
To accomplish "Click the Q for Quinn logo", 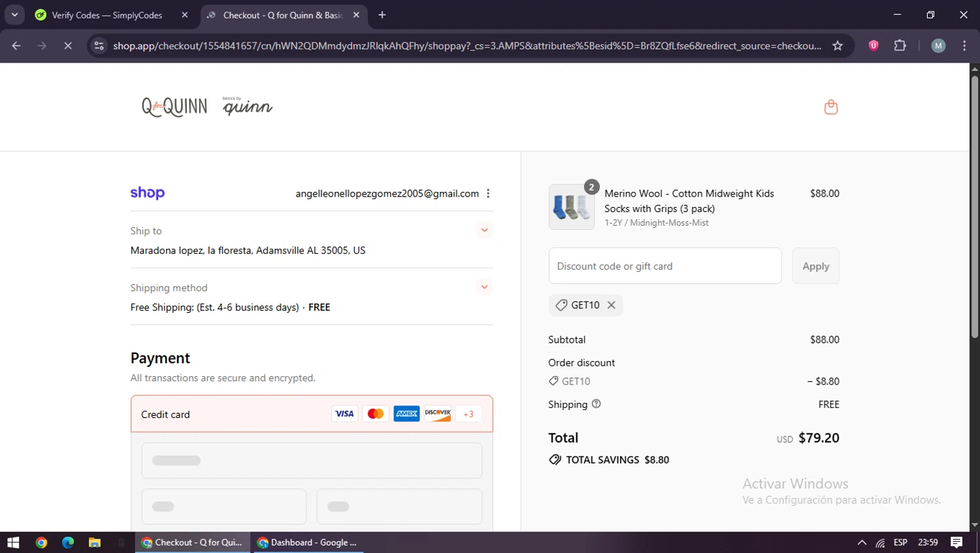I will tap(174, 106).
